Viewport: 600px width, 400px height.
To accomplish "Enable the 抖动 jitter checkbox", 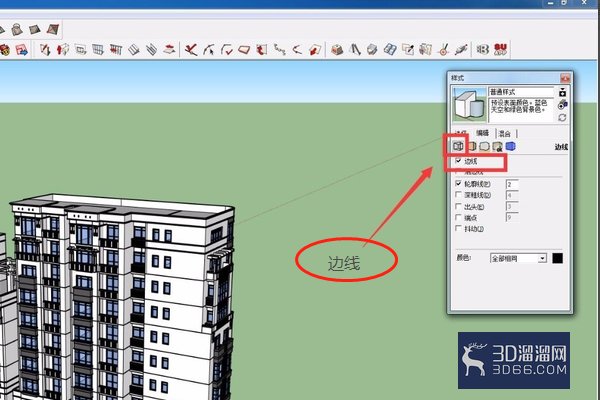I will pos(458,229).
